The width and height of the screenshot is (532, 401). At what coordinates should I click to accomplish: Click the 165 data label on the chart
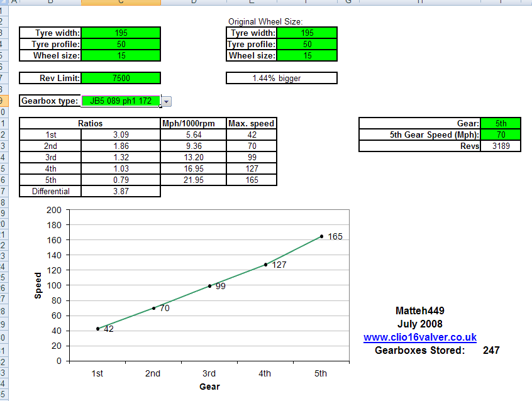335,237
